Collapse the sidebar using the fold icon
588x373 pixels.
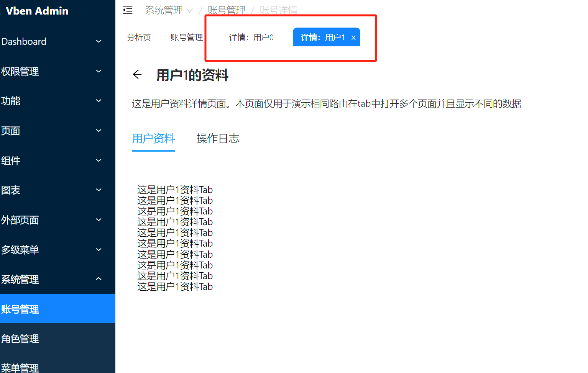128,10
